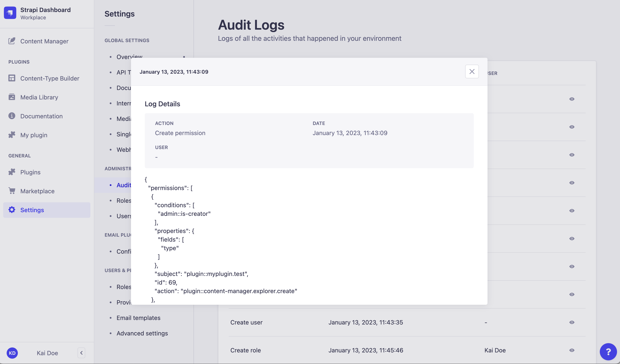Open the Content Manager from the sidebar

[44, 41]
